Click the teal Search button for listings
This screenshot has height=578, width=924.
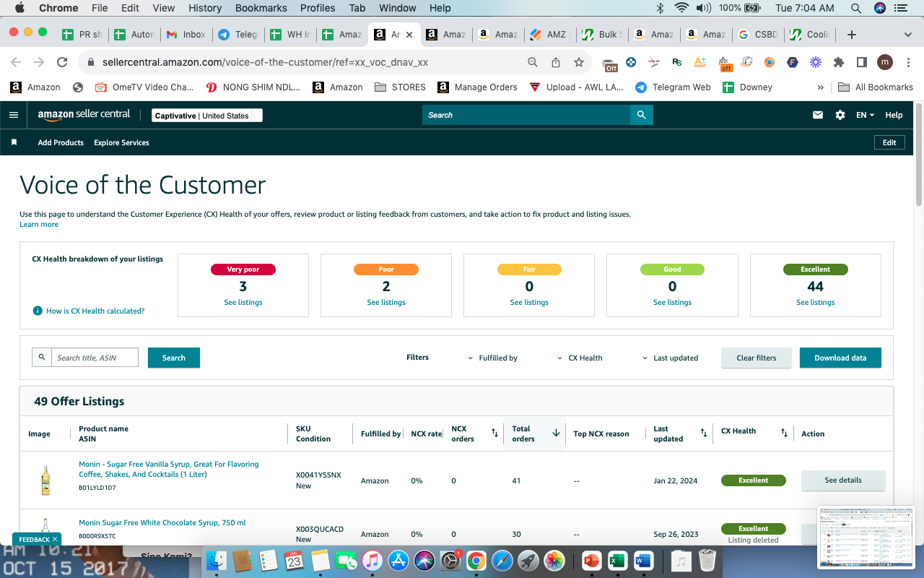174,358
